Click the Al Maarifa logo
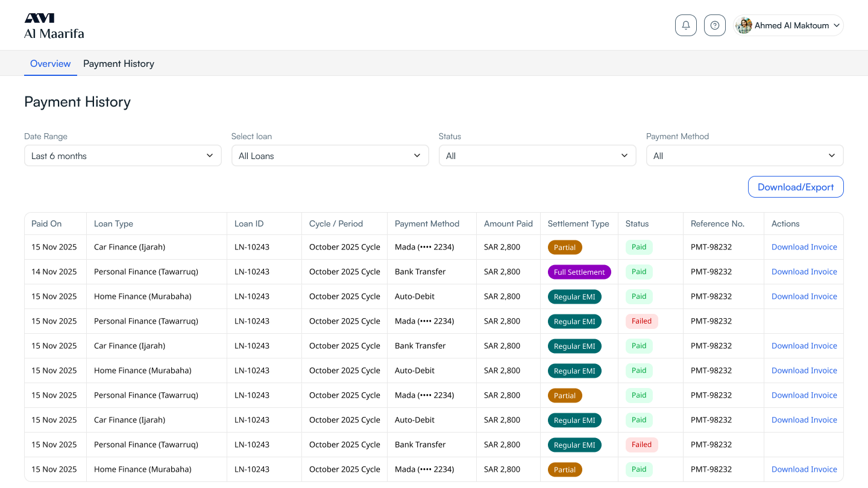Screen dimensions: 868x488 (54, 26)
